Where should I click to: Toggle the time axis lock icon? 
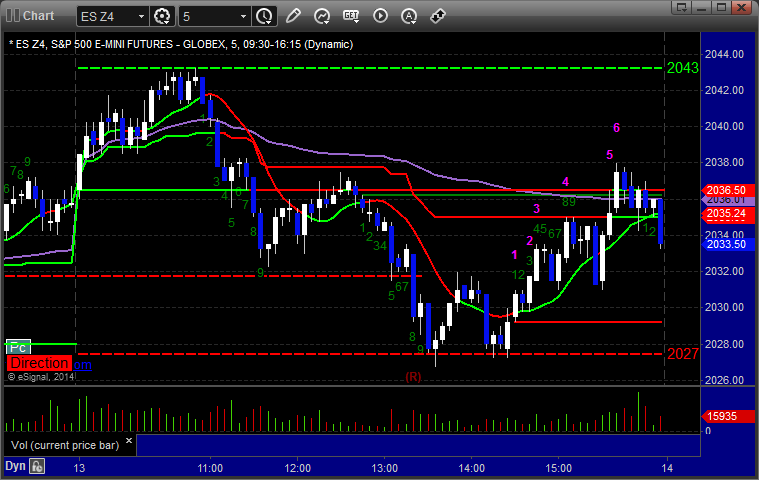click(37, 466)
